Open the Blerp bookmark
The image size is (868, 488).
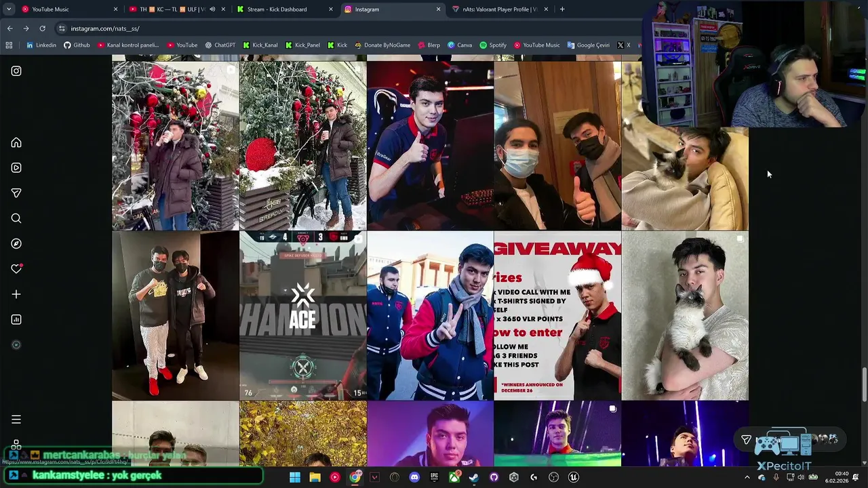click(x=428, y=45)
